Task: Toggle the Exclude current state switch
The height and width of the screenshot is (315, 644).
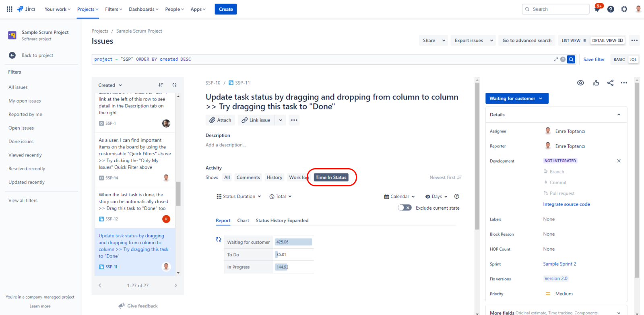Action: 404,208
